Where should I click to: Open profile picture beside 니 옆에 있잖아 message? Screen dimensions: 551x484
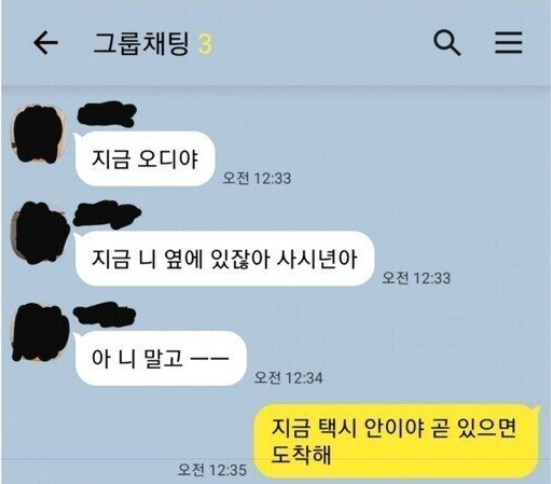click(x=39, y=233)
